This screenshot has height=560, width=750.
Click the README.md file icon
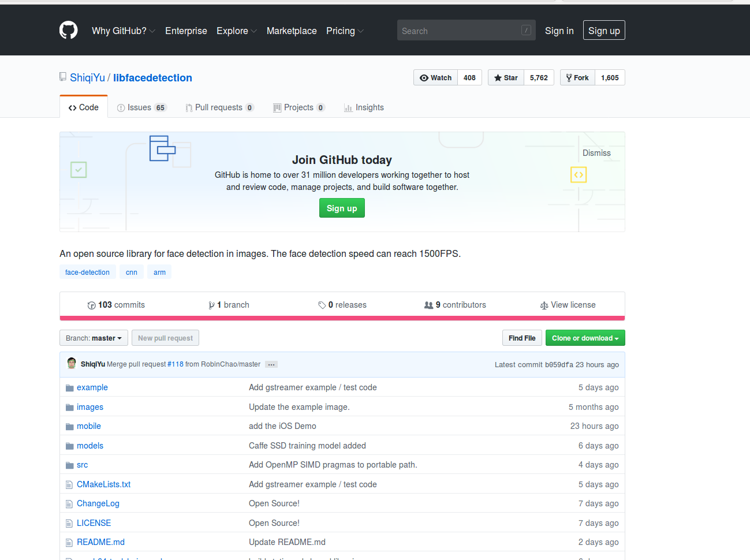[x=69, y=543]
